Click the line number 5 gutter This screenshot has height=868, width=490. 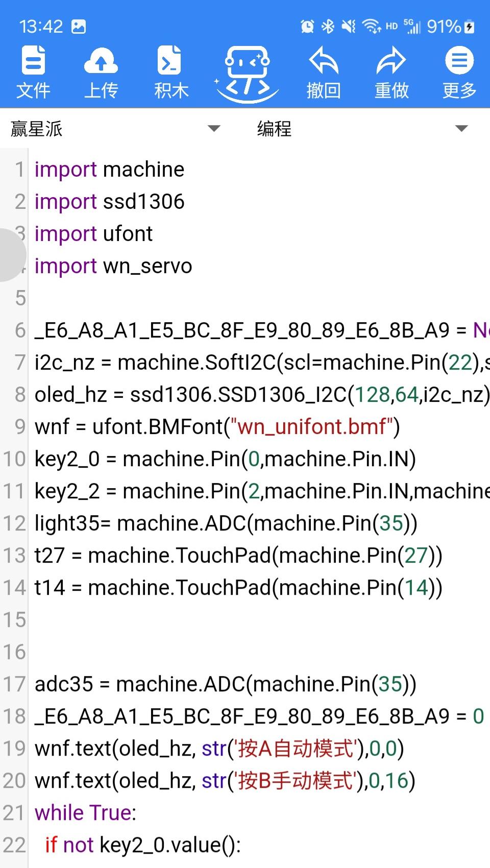(x=20, y=298)
